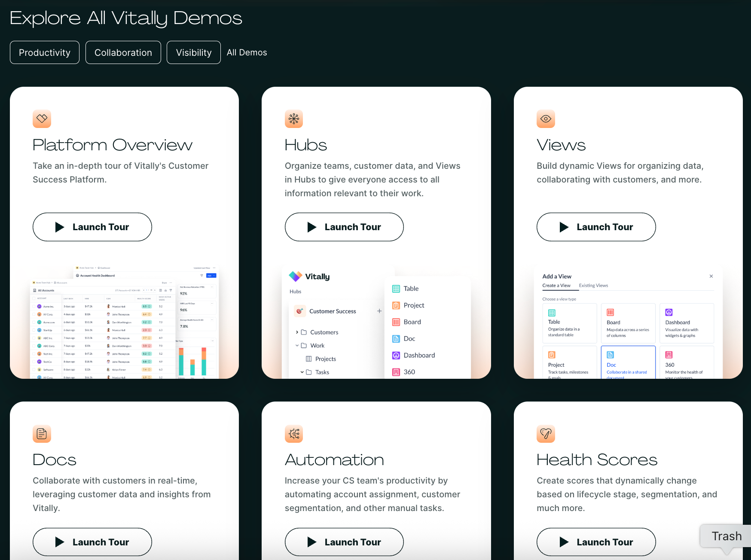Choose the Doc view type tile icon
Screen dimensions: 751x560
pos(610,355)
